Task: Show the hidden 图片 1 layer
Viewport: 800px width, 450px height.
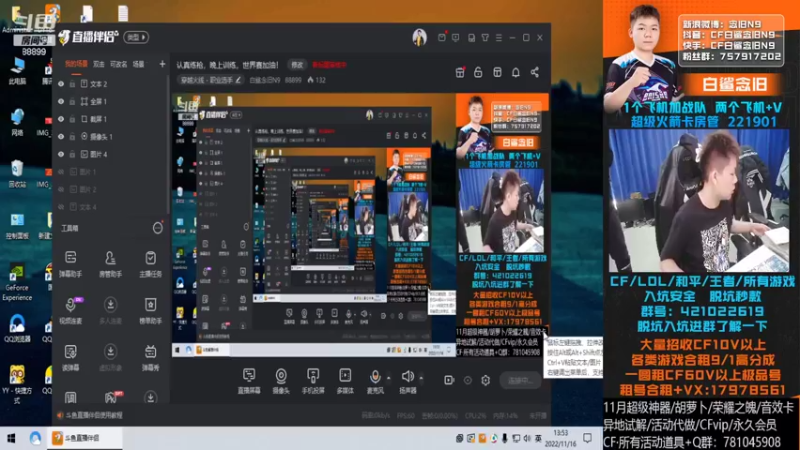Action: point(61,172)
